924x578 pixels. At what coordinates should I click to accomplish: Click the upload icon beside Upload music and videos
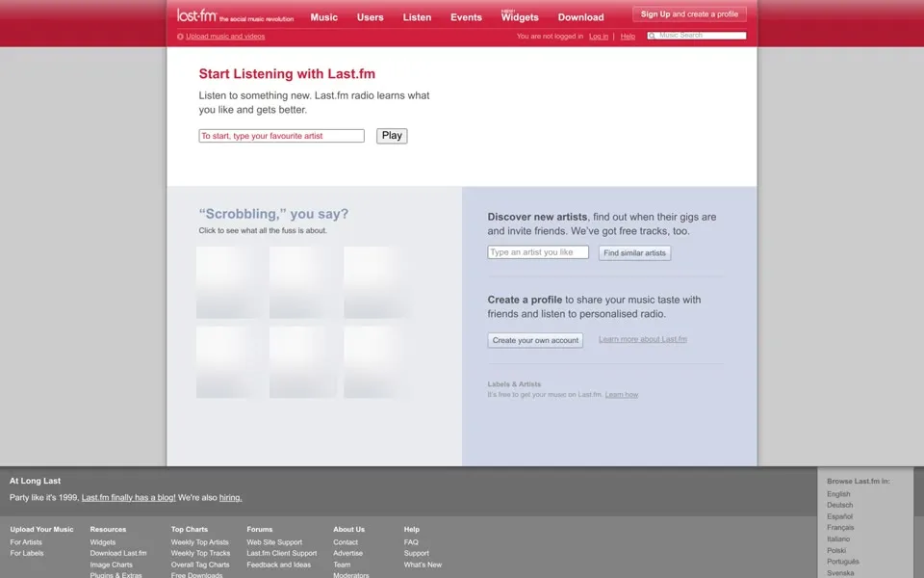pos(180,37)
